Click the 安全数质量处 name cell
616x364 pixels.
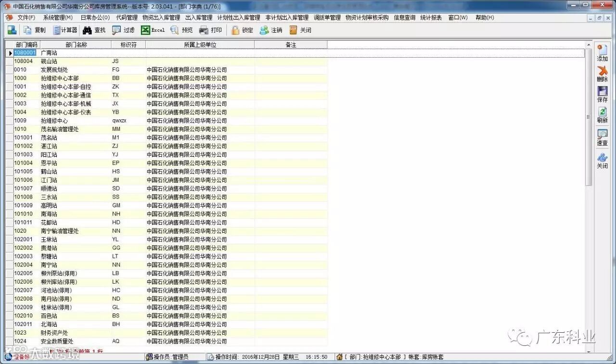(x=76, y=341)
